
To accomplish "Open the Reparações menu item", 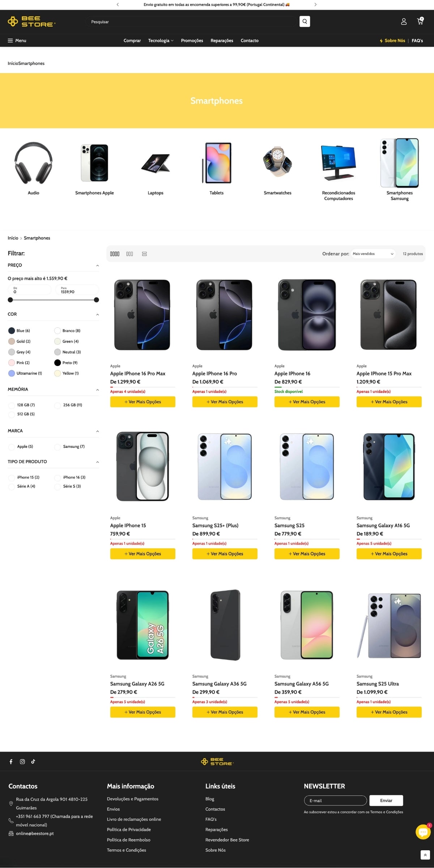I will tap(222, 41).
